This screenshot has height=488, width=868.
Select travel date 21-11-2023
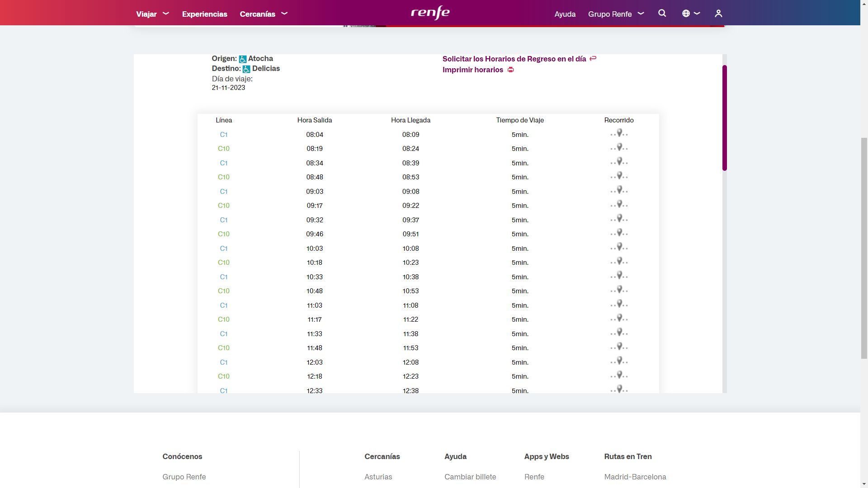pos(228,88)
